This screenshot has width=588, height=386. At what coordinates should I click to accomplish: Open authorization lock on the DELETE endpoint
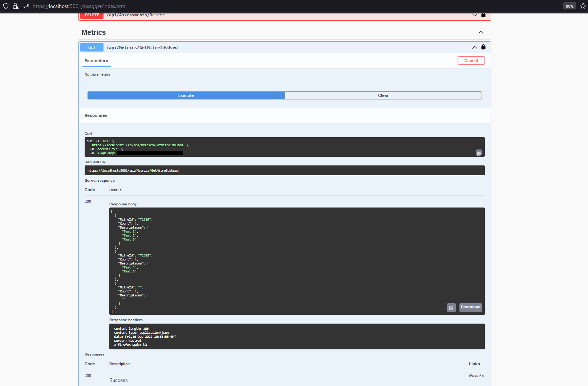[x=483, y=15]
